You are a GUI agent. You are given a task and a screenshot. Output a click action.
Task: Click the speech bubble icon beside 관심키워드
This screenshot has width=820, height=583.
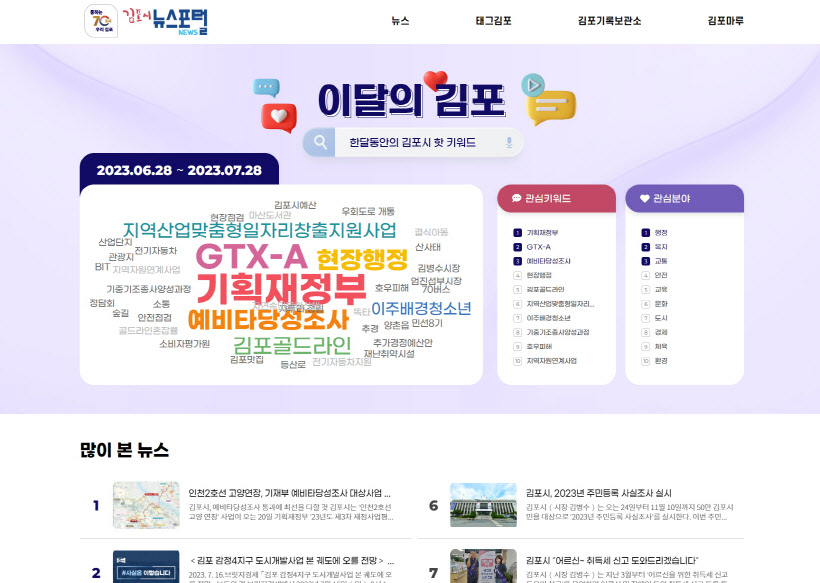[x=516, y=199]
